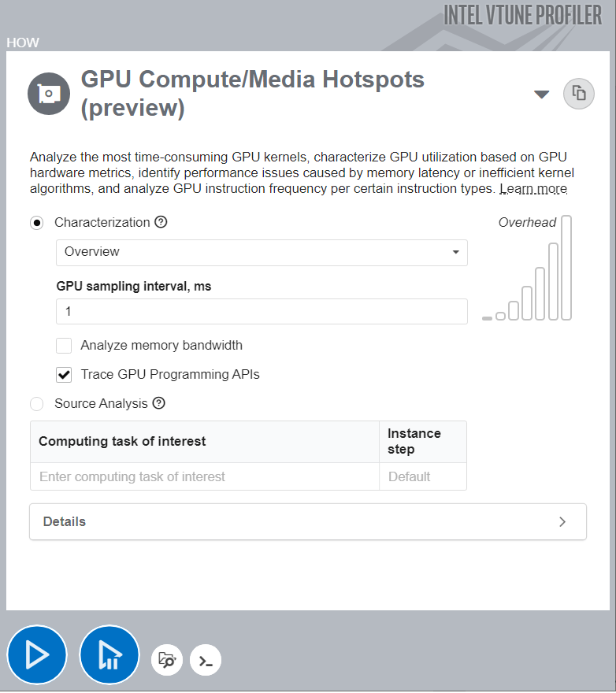The height and width of the screenshot is (693, 616).
Task: Open the analysis type selector arrow
Action: tap(541, 94)
